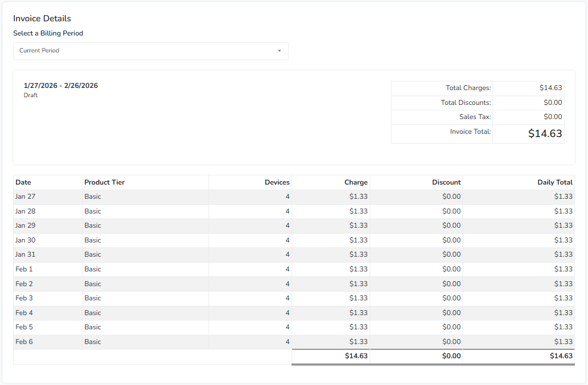
Task: Click the Basic tier cell for Feb 4
Action: click(93, 313)
